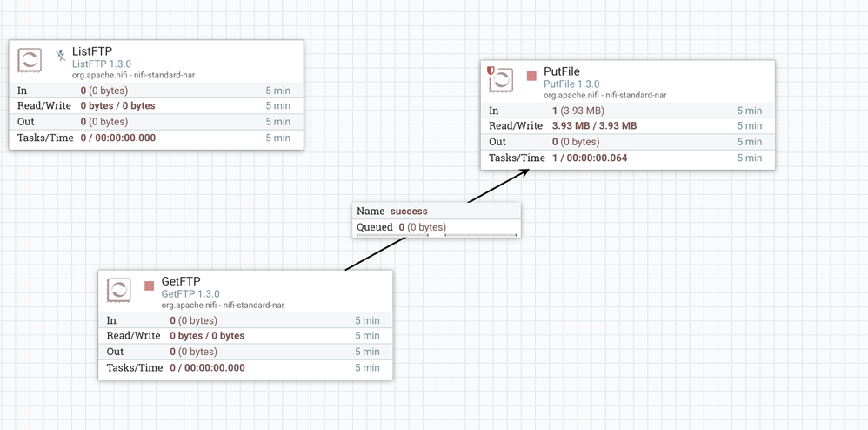Image resolution: width=868 pixels, height=430 pixels.
Task: Click the red bulletin shield on PutFile
Action: (490, 71)
